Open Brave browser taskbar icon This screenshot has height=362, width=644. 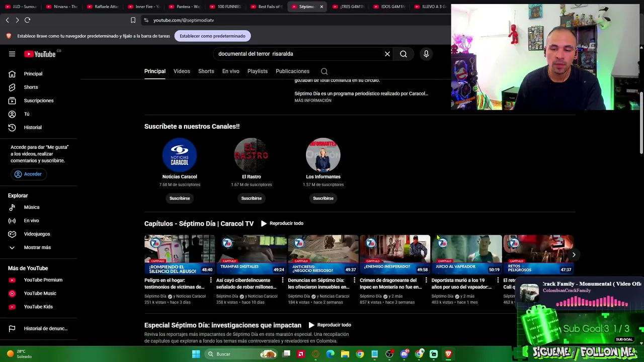point(448,354)
